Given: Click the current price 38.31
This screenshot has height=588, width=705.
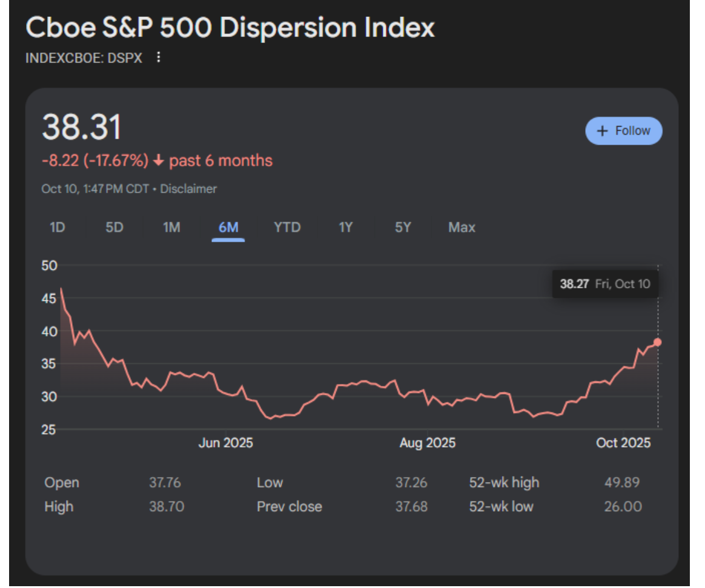Looking at the screenshot, I should (82, 128).
